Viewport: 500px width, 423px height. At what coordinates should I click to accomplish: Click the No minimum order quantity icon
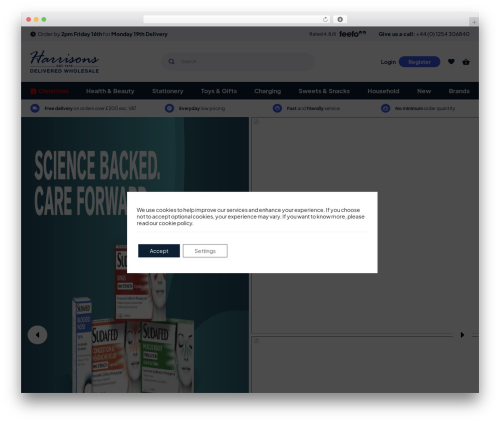click(386, 108)
